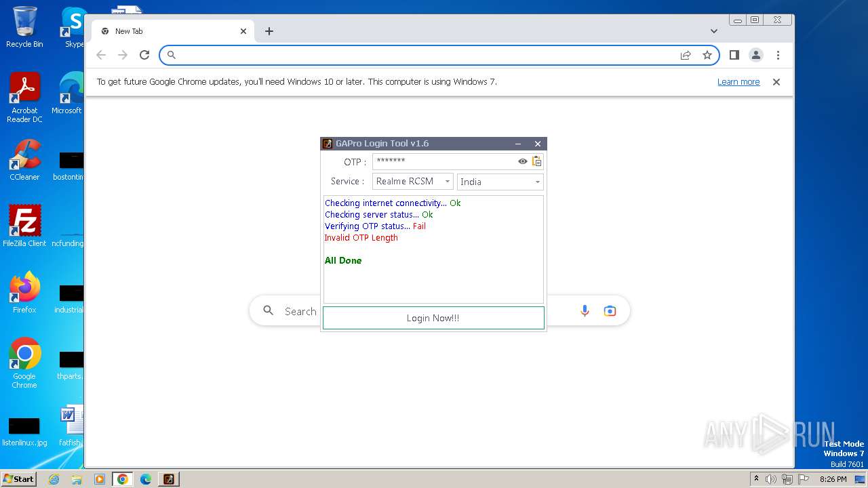
Task: Close the New Tab tab
Action: (x=243, y=31)
